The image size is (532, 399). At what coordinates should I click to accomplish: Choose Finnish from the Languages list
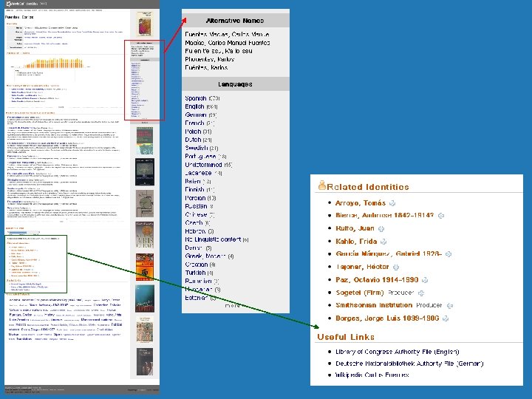click(194, 190)
